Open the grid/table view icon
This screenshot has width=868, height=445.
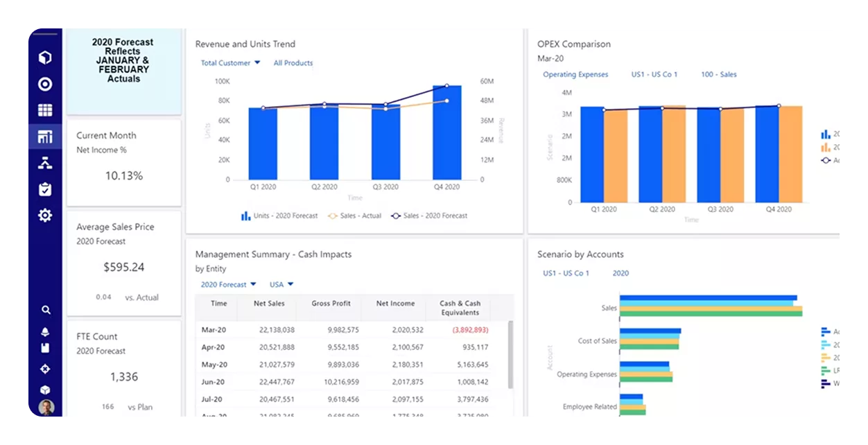[x=44, y=110]
